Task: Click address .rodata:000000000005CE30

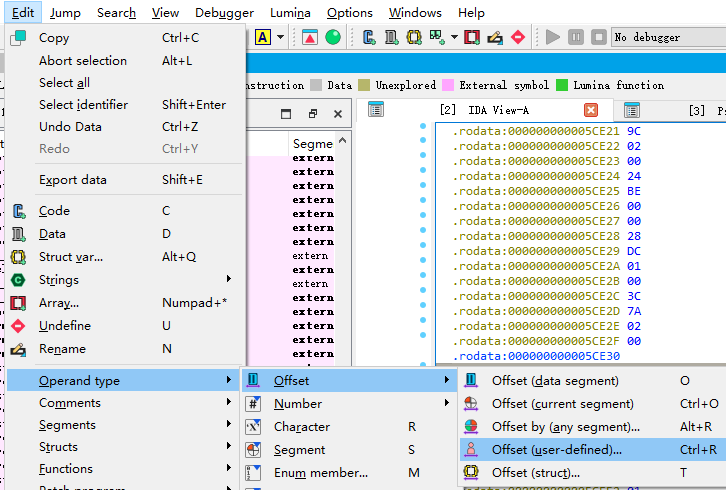Action: point(536,356)
